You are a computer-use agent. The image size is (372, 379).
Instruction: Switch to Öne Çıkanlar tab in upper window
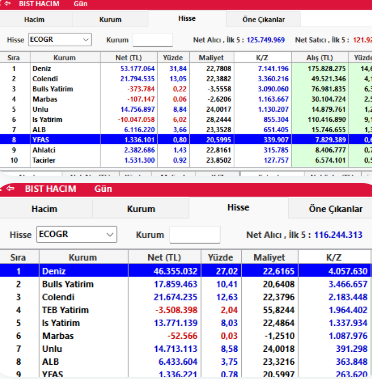tap(263, 20)
